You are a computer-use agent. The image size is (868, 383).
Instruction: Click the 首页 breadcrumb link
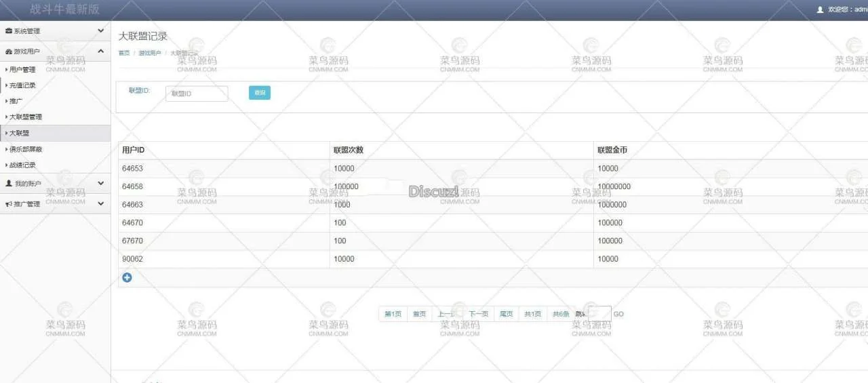point(124,53)
